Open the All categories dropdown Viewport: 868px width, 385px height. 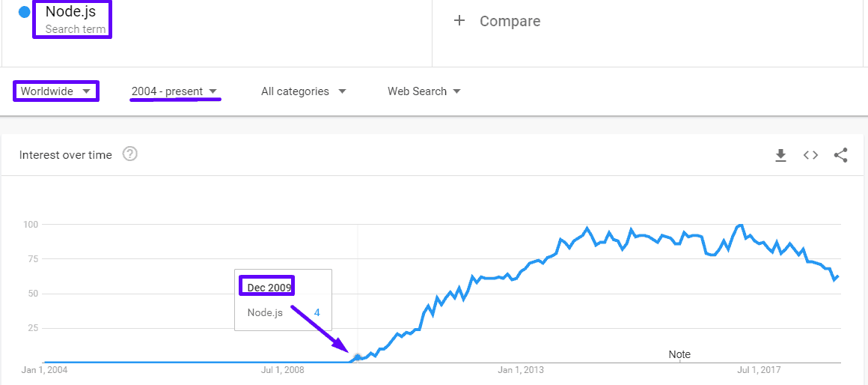(x=303, y=91)
